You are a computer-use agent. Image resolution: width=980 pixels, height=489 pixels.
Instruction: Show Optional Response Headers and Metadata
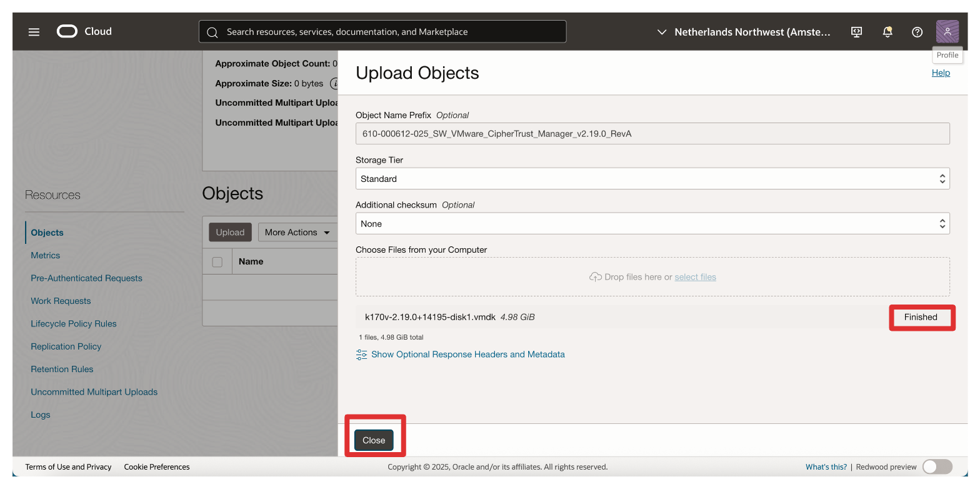[x=467, y=355]
